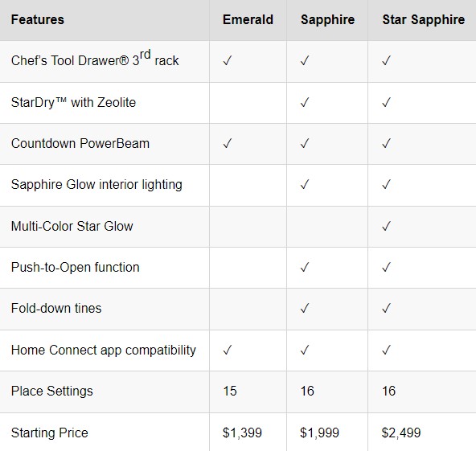
Task: Click the Sapphire checkmark for Push-to-Open function
Action: click(305, 268)
